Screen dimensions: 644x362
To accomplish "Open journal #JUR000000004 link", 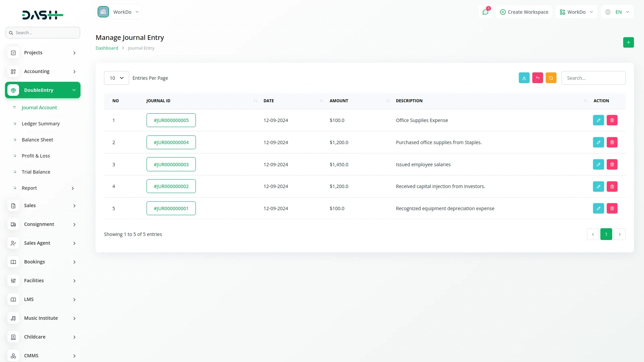I will (171, 142).
